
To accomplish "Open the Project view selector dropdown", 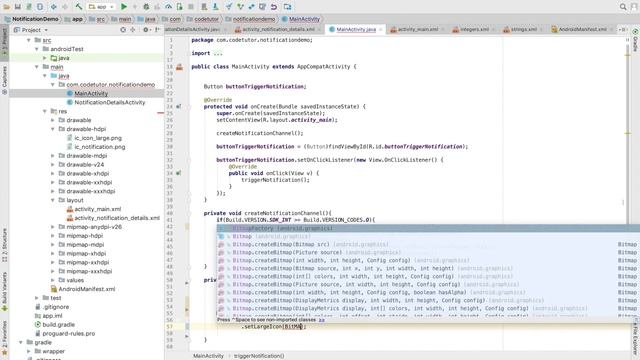I will tap(31, 30).
